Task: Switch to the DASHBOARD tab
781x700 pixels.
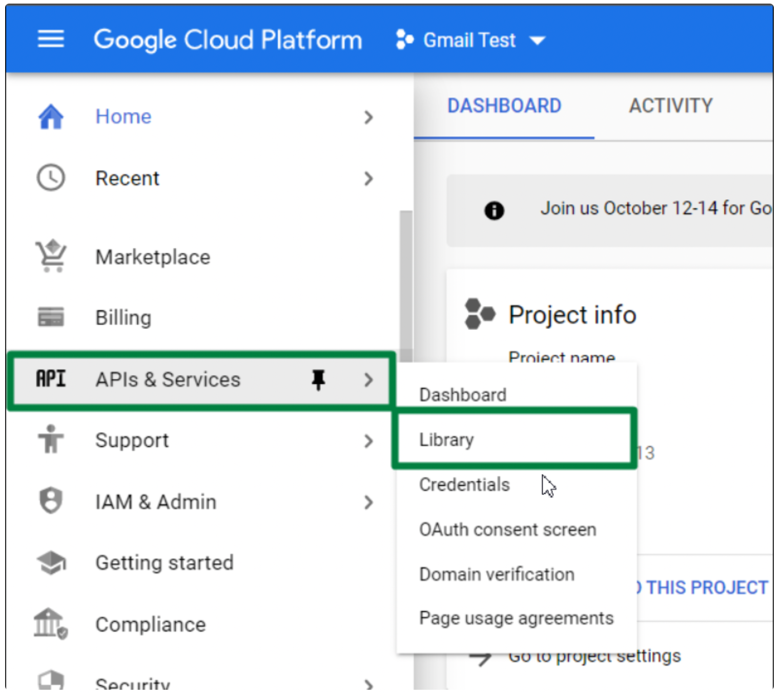Action: 504,106
